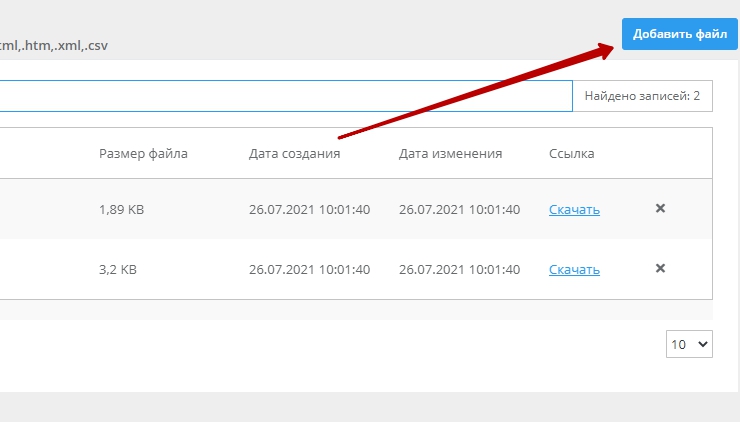Viewport: 740px width, 422px height.
Task: Click Скачать link for the 3,2 KB file
Action: [x=574, y=270]
